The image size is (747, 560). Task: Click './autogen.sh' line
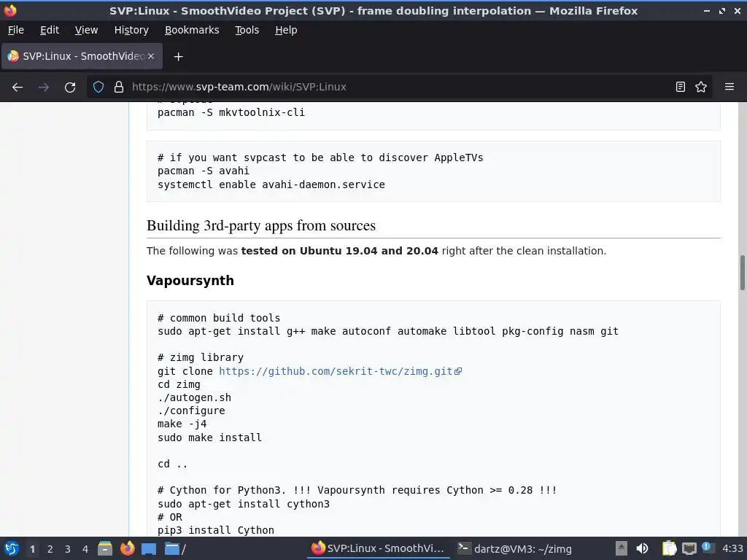pos(194,397)
